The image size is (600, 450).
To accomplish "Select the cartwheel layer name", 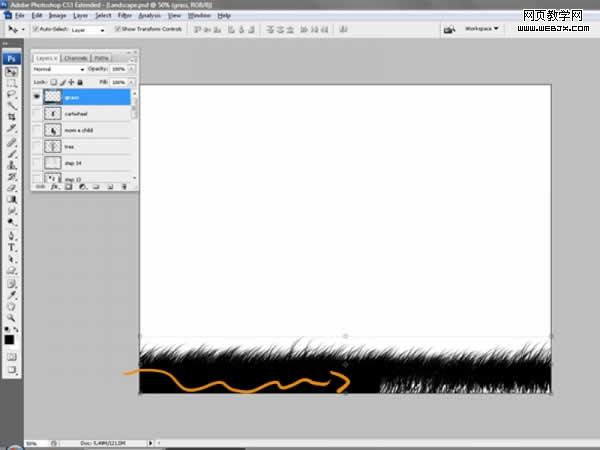I will [76, 114].
